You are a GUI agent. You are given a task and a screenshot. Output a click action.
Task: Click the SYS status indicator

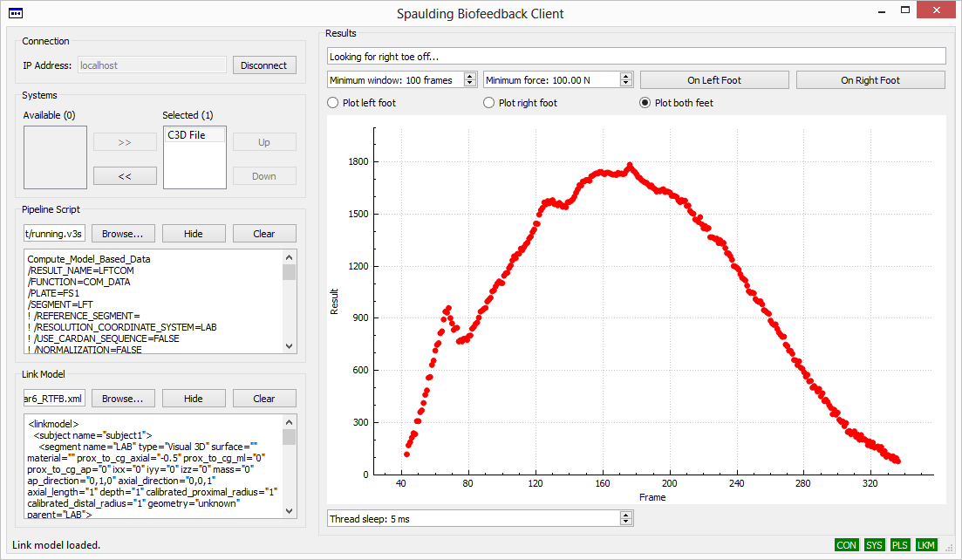click(874, 544)
